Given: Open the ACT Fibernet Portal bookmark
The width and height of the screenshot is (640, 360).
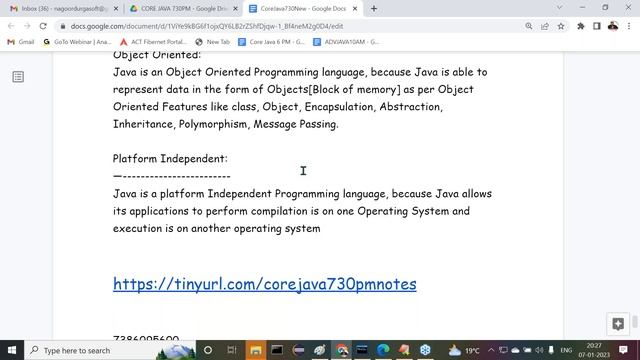Looking at the screenshot, I should (153, 42).
